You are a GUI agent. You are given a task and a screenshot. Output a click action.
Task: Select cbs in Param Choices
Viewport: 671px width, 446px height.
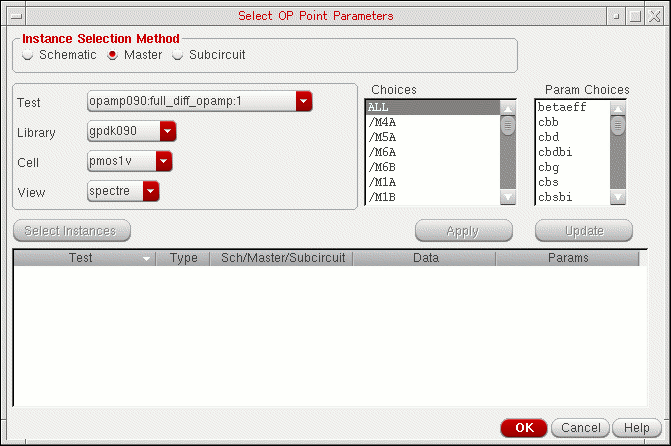(573, 182)
